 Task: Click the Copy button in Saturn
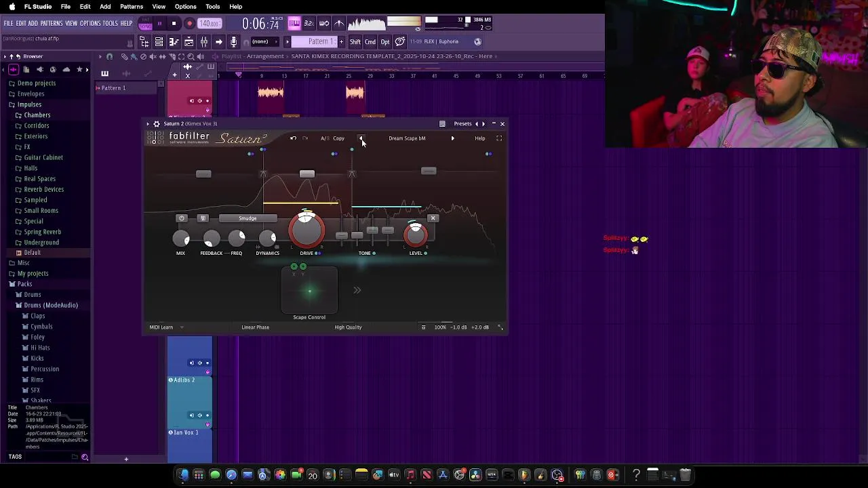tap(338, 138)
